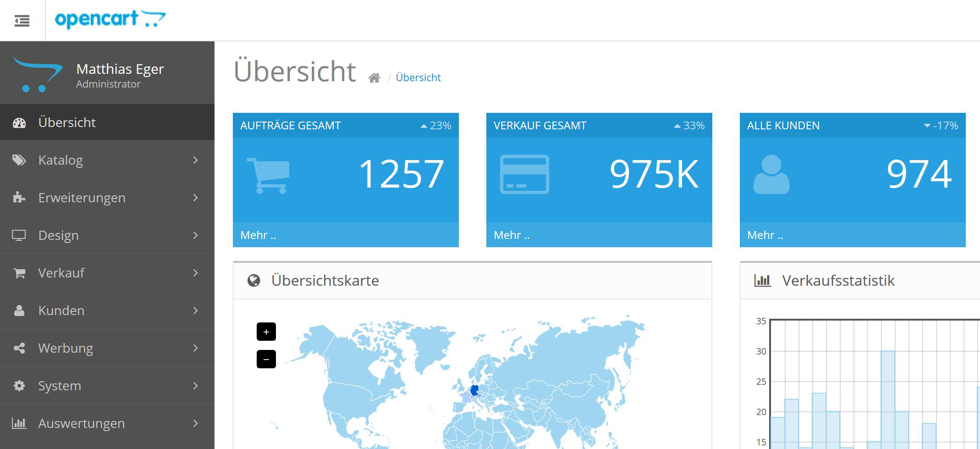980x449 pixels.
Task: Expand the Katalog menu chevron
Action: [196, 160]
